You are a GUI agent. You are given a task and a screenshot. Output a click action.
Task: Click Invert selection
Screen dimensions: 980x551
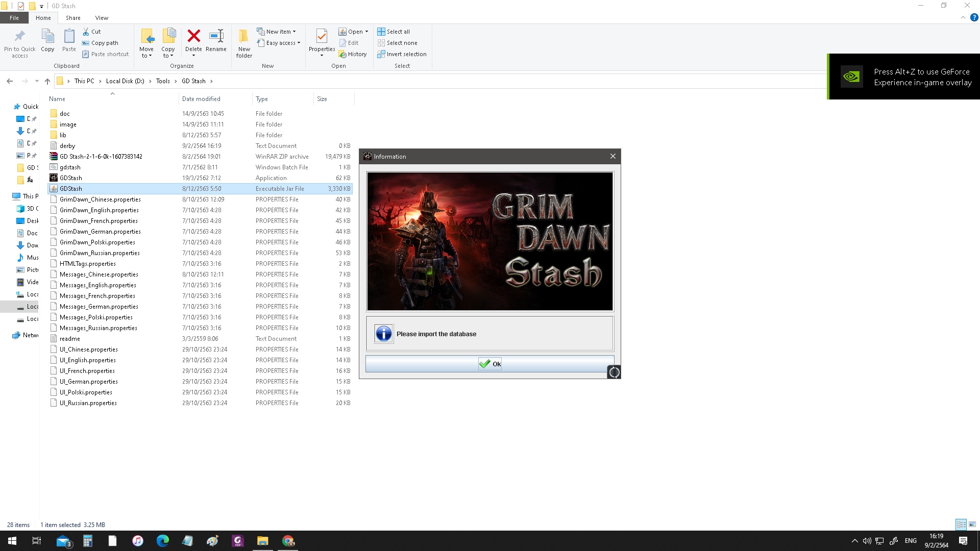click(402, 54)
